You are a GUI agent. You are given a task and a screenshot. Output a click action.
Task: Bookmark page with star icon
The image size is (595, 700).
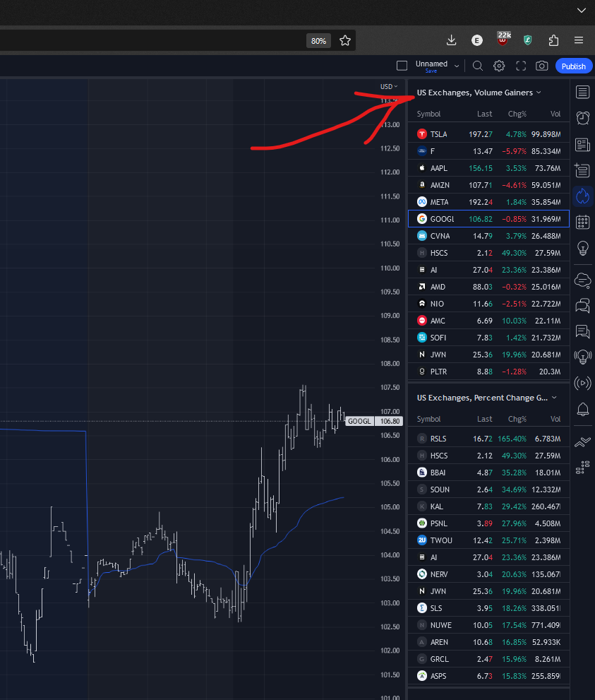[344, 41]
